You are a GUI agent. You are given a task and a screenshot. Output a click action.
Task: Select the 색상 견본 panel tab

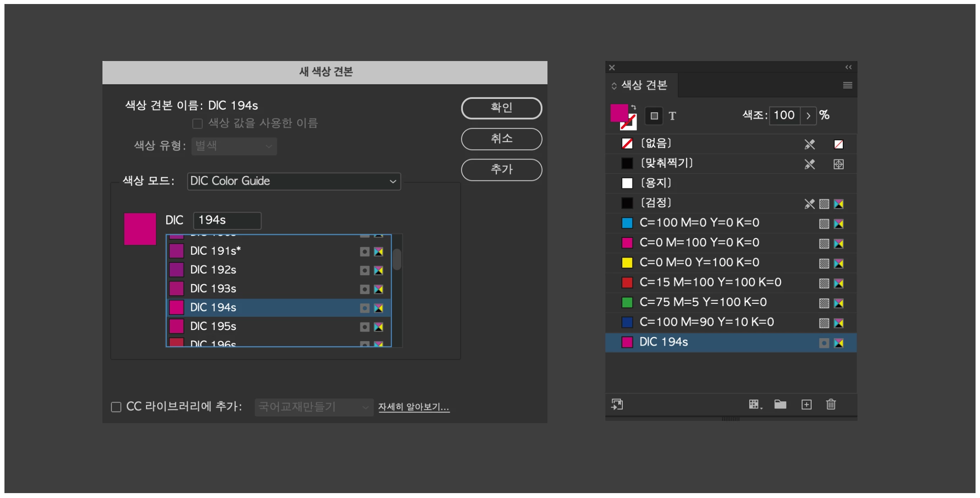point(644,85)
